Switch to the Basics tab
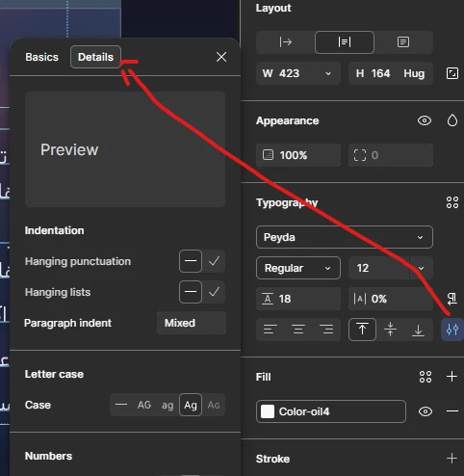The image size is (464, 476). 41,57
